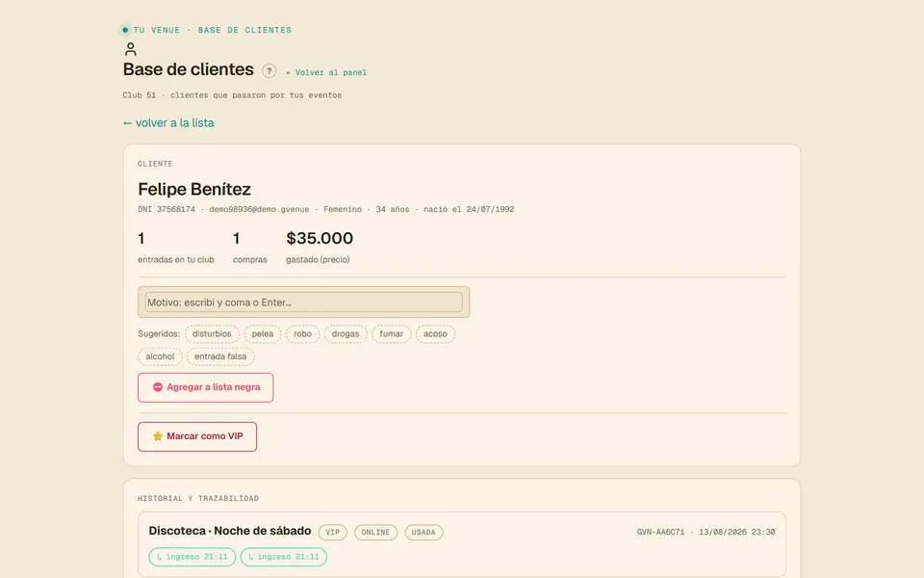Click the USADA status tag
This screenshot has height=578, width=924.
point(423,532)
